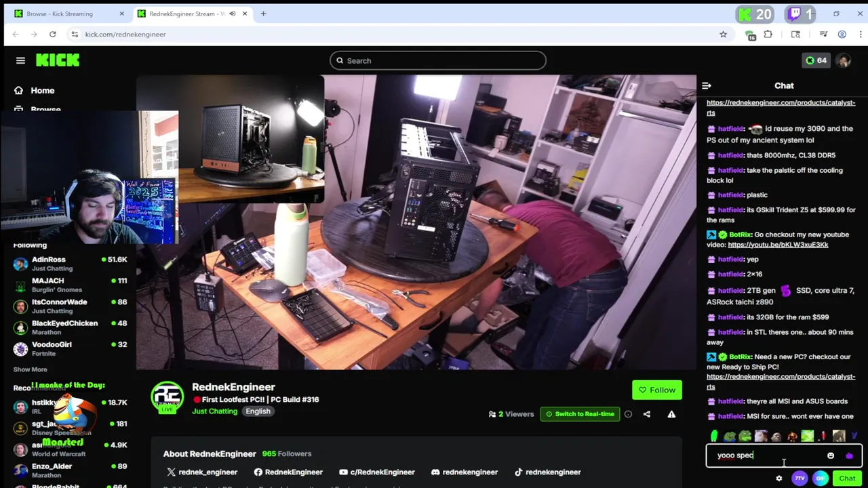Open the purple gift icon in chat input
This screenshot has height=488, width=868.
click(x=849, y=455)
